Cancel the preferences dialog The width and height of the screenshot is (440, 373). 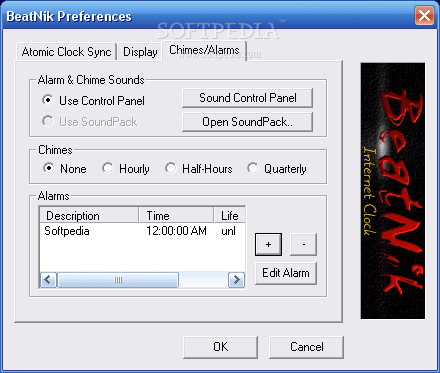[x=306, y=347]
